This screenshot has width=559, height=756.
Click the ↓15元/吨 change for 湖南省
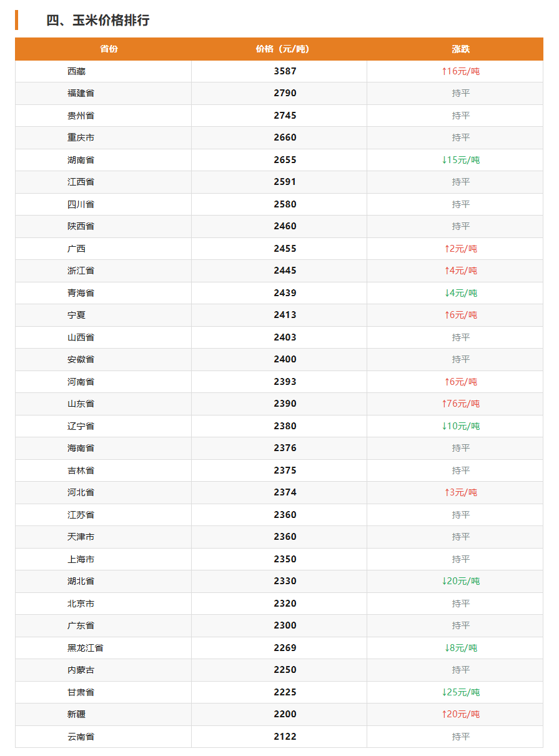461,160
